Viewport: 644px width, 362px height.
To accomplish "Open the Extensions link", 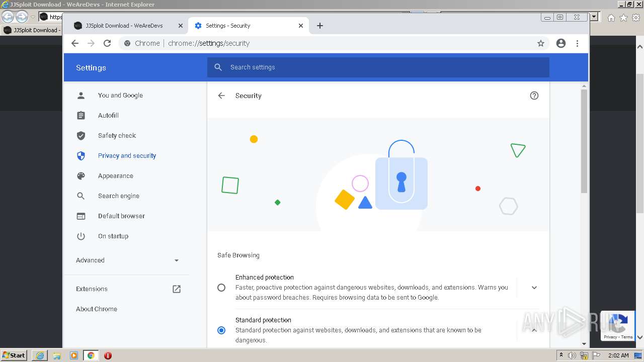I will point(92,289).
